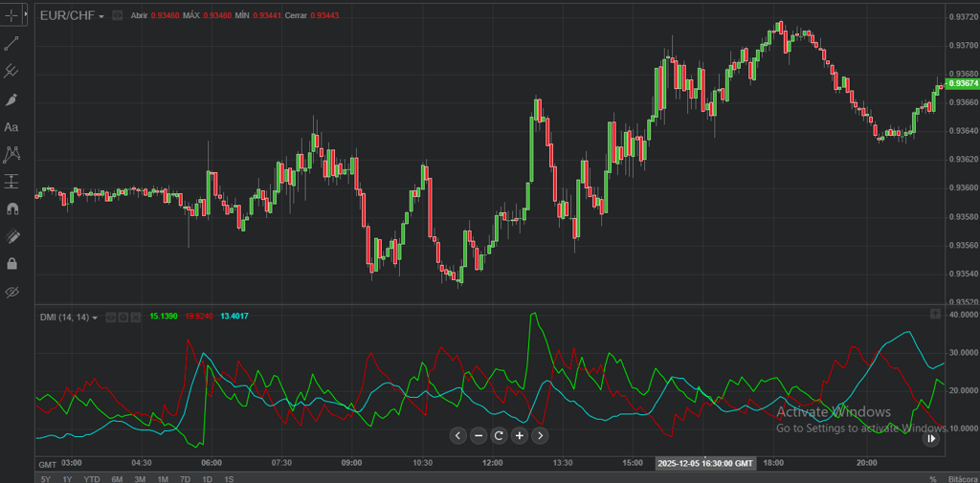This screenshot has width=980, height=483.
Task: Activate the Aa text annotation tool
Action: coord(11,127)
